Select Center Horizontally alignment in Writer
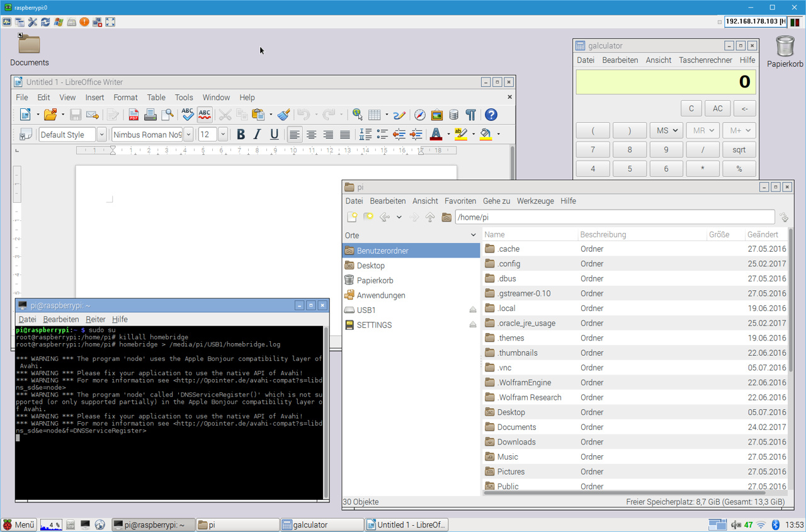Screen dimensions: 806x532 coord(311,134)
